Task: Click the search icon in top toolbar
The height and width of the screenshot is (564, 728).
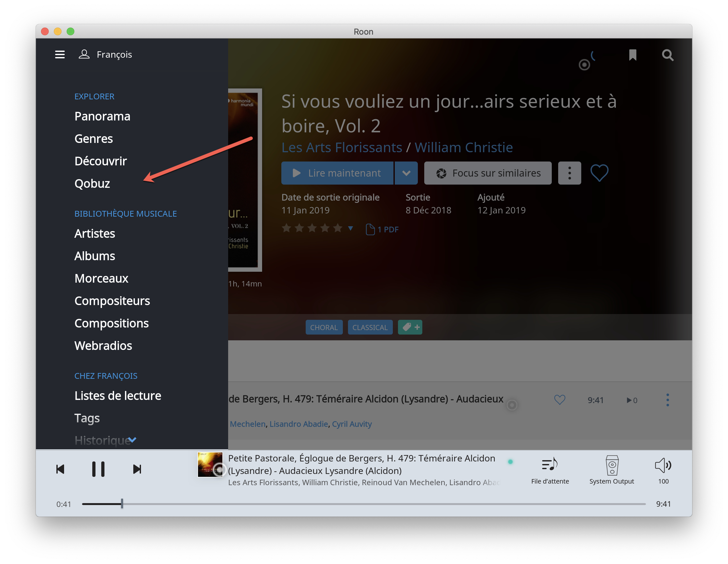Action: click(x=668, y=55)
